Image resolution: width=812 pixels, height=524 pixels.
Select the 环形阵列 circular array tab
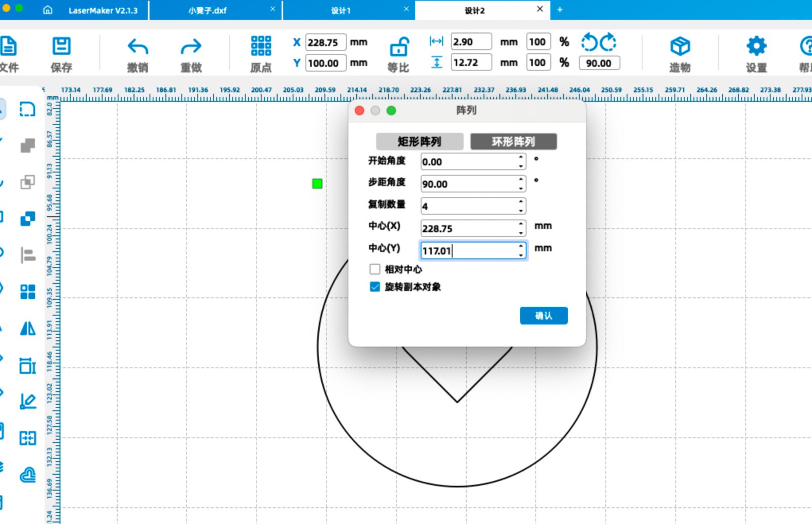point(514,142)
